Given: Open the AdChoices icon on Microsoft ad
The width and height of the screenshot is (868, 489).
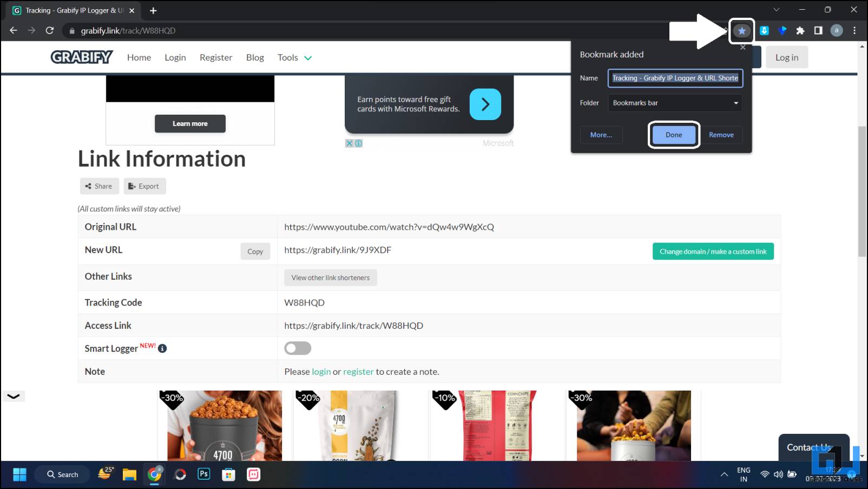Looking at the screenshot, I should [x=358, y=143].
